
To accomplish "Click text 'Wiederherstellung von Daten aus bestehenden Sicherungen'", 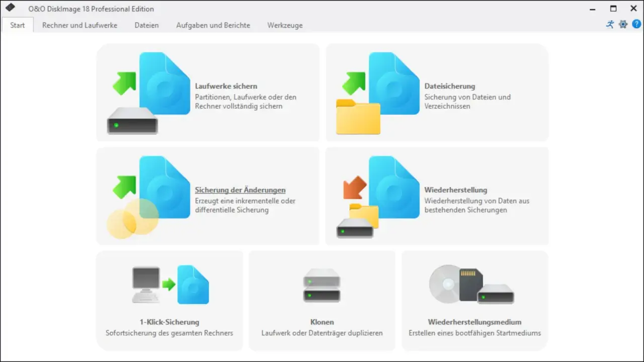I will (x=476, y=205).
